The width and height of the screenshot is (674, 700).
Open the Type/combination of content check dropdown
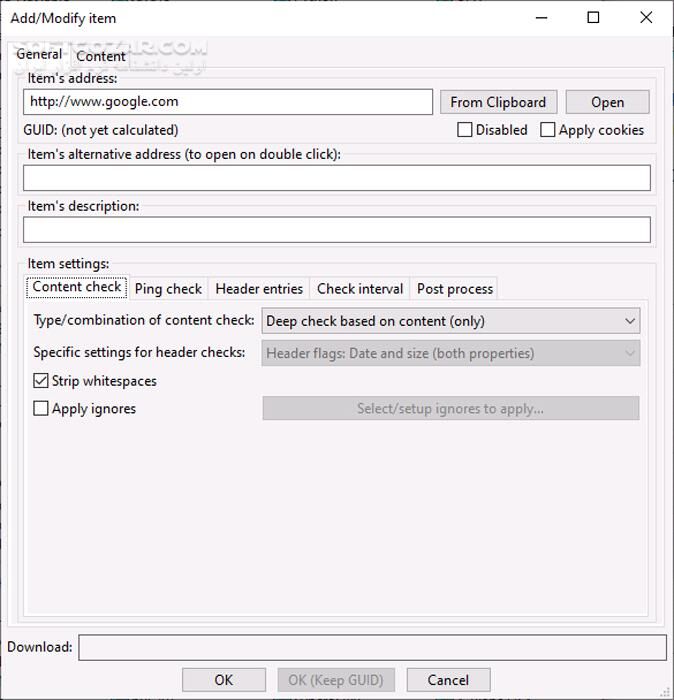pyautogui.click(x=450, y=321)
